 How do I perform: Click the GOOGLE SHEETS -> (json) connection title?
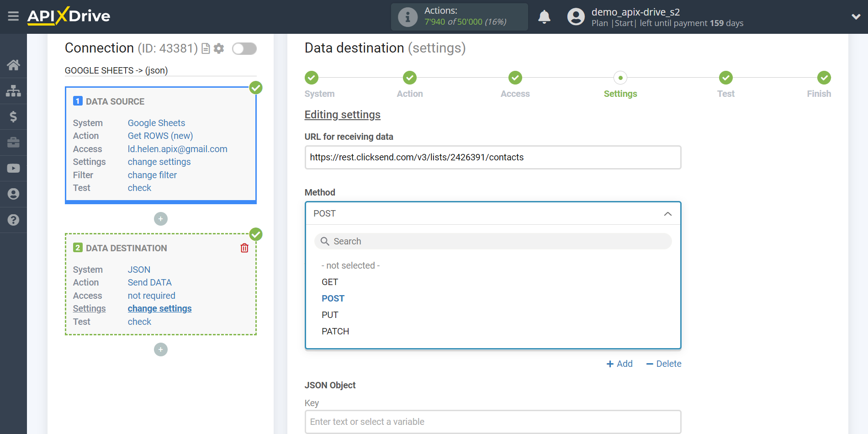coord(116,70)
